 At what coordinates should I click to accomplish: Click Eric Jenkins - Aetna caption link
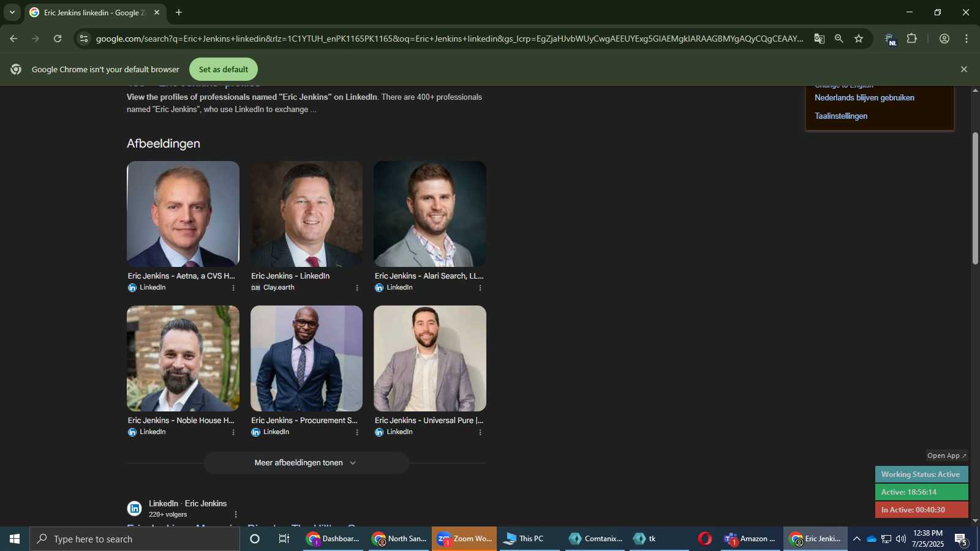181,276
